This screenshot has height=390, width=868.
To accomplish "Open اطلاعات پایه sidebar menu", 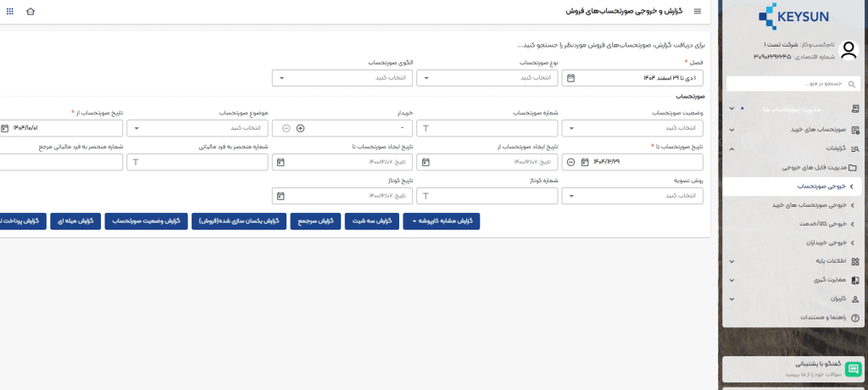I will point(797,260).
